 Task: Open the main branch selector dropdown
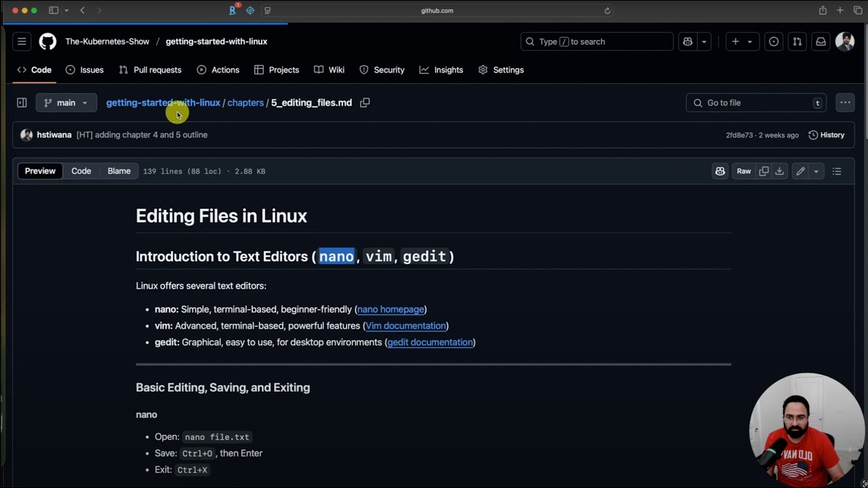click(x=66, y=103)
